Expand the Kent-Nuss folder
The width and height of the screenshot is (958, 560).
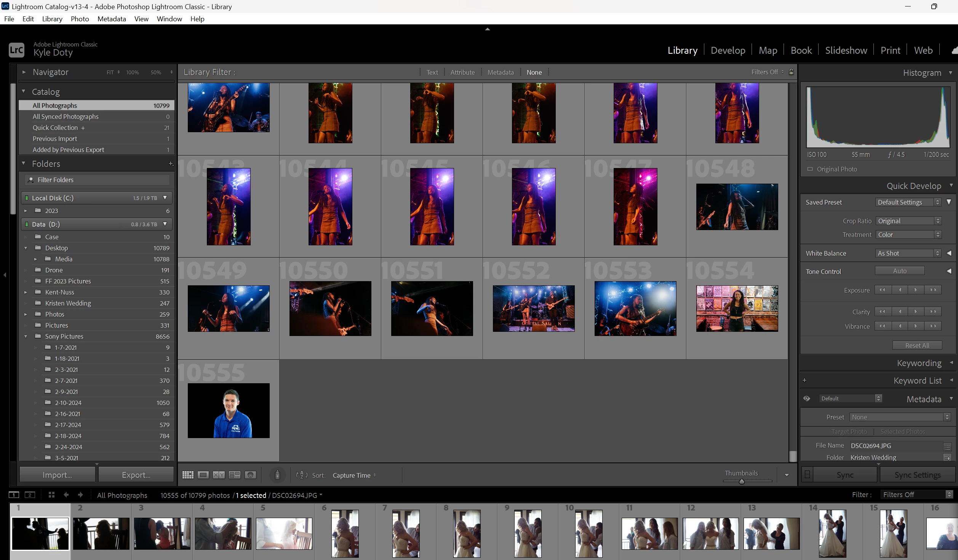pyautogui.click(x=26, y=292)
